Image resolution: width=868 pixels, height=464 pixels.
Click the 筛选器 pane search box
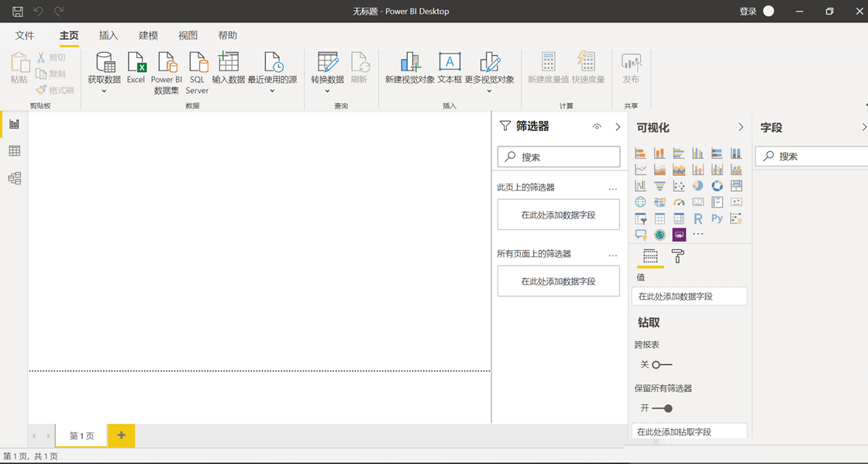pos(559,156)
